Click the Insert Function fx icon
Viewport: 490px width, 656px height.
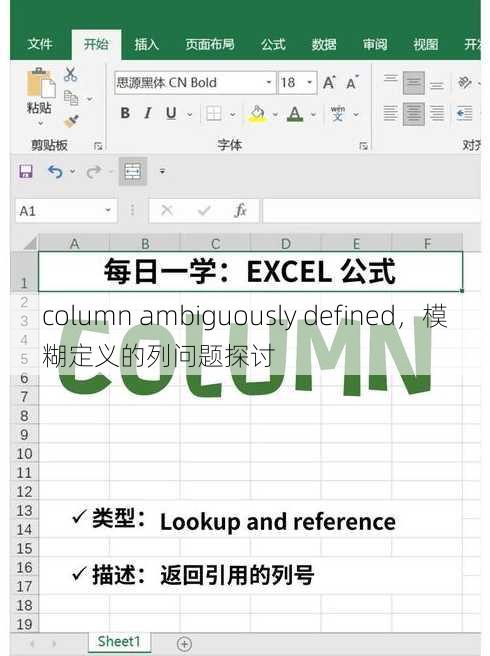coord(241,210)
